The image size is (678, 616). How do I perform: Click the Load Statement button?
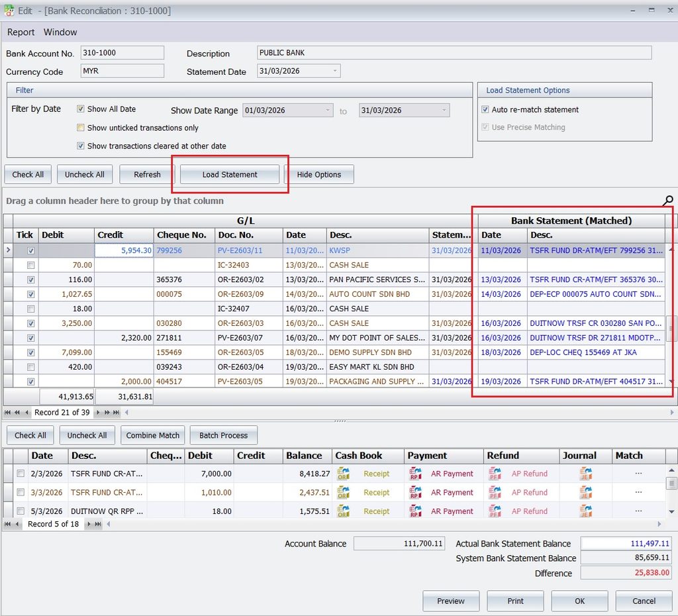tap(230, 174)
